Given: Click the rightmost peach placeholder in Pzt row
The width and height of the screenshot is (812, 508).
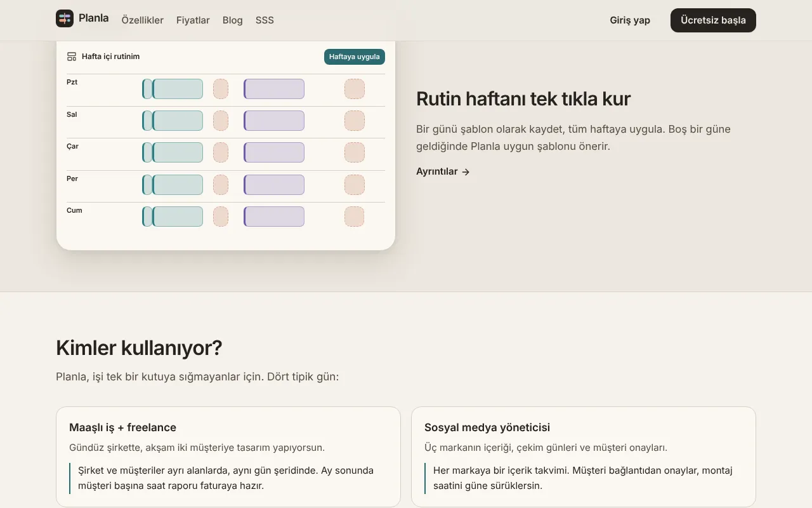Looking at the screenshot, I should pos(355,89).
